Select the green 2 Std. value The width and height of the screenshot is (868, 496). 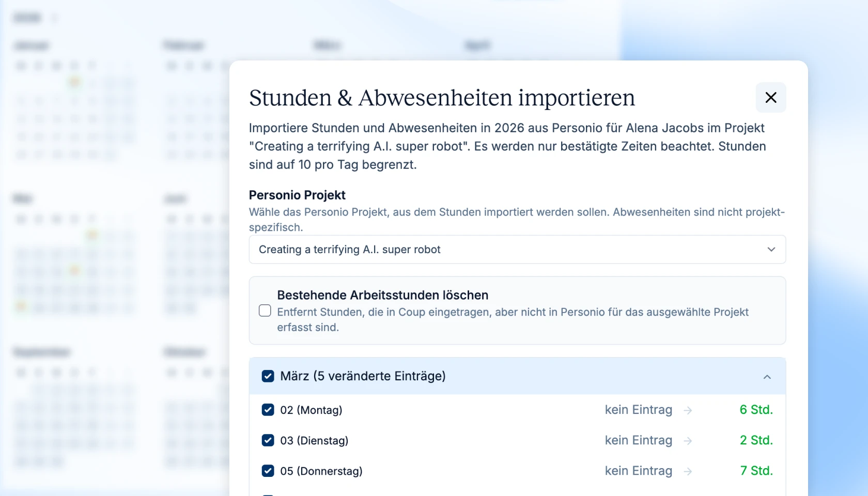(756, 440)
